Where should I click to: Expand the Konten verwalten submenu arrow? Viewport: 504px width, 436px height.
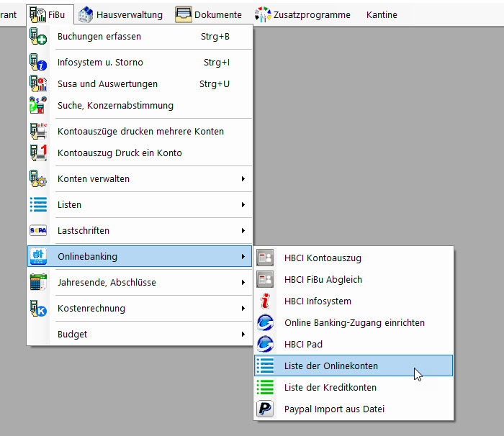[x=243, y=178]
